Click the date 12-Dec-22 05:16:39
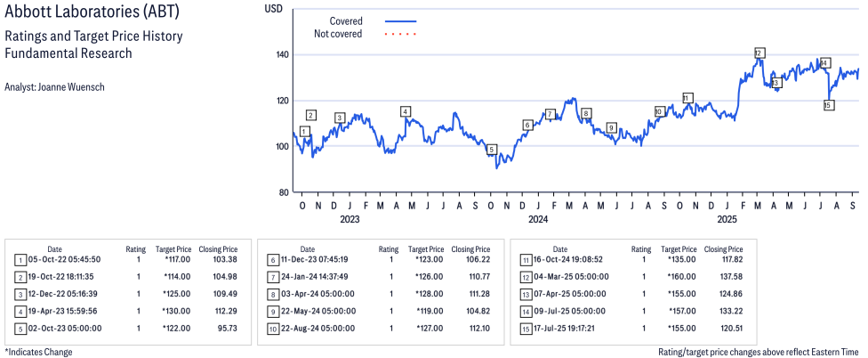This screenshot has width=868, height=358. [x=64, y=294]
